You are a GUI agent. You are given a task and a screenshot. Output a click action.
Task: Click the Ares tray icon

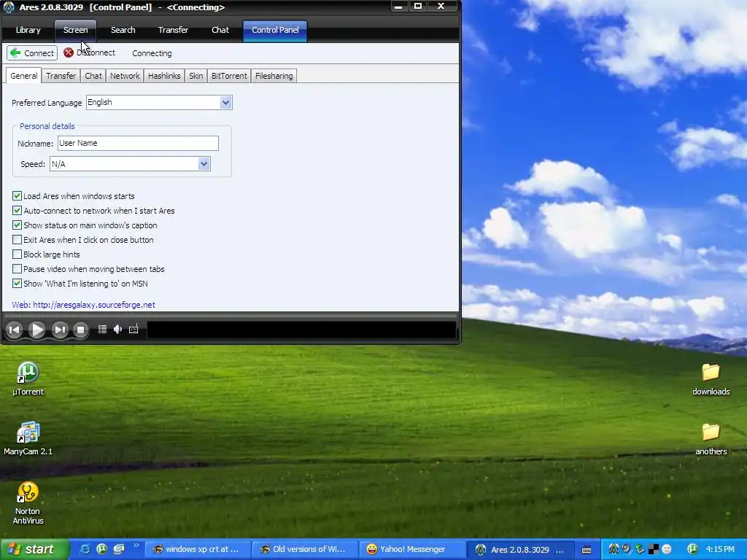click(614, 549)
